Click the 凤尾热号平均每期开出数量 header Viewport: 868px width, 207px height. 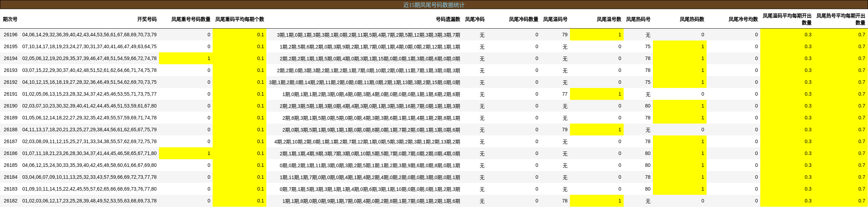pyautogui.click(x=841, y=19)
